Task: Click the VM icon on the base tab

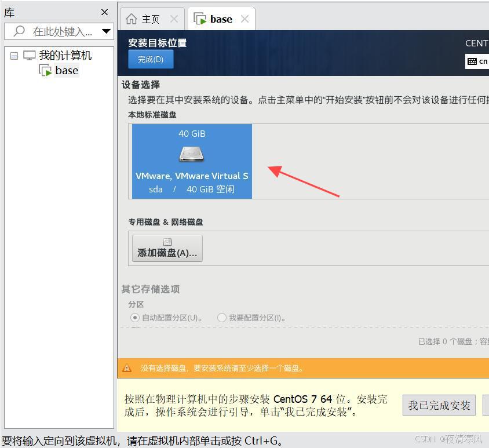Action: (200, 19)
